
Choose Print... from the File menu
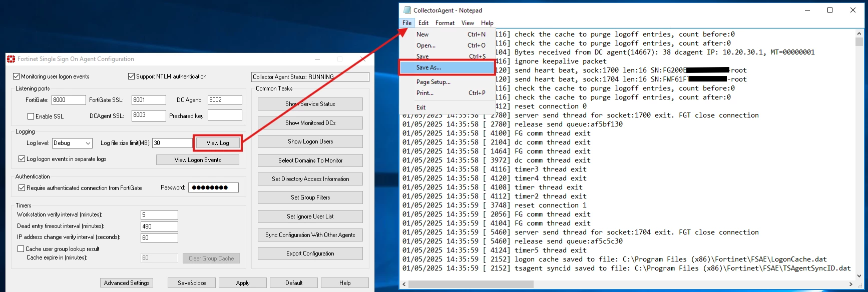pyautogui.click(x=447, y=93)
